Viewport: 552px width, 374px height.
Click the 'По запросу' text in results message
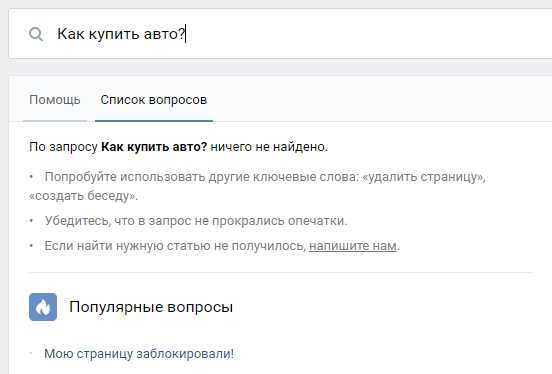(63, 147)
